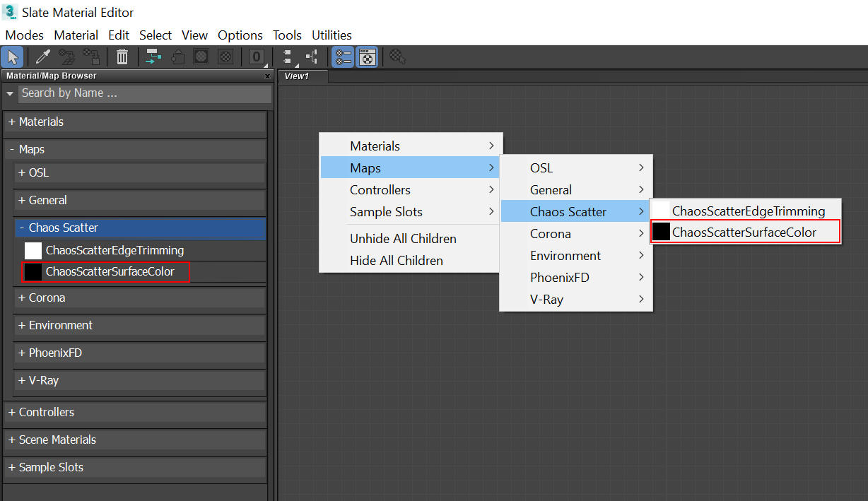The image size is (868, 501).
Task: Open V-Ray submenu under Maps
Action: point(576,299)
